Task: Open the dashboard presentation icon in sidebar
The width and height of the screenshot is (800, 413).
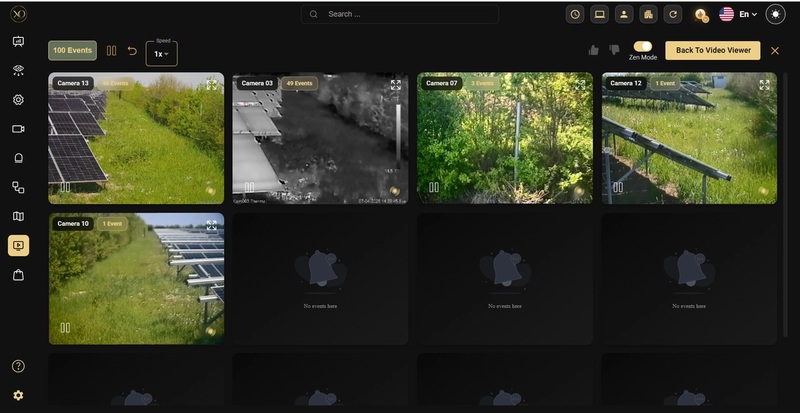Action: click(18, 41)
